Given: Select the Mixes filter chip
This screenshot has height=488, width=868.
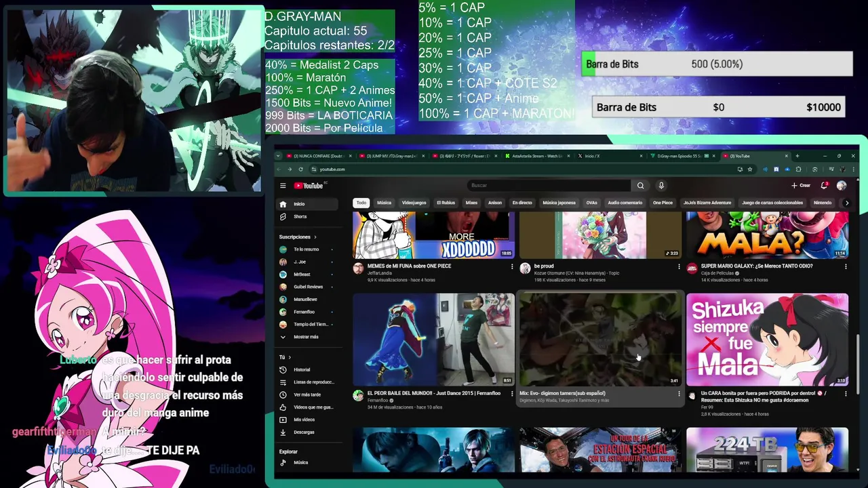Looking at the screenshot, I should (x=471, y=203).
